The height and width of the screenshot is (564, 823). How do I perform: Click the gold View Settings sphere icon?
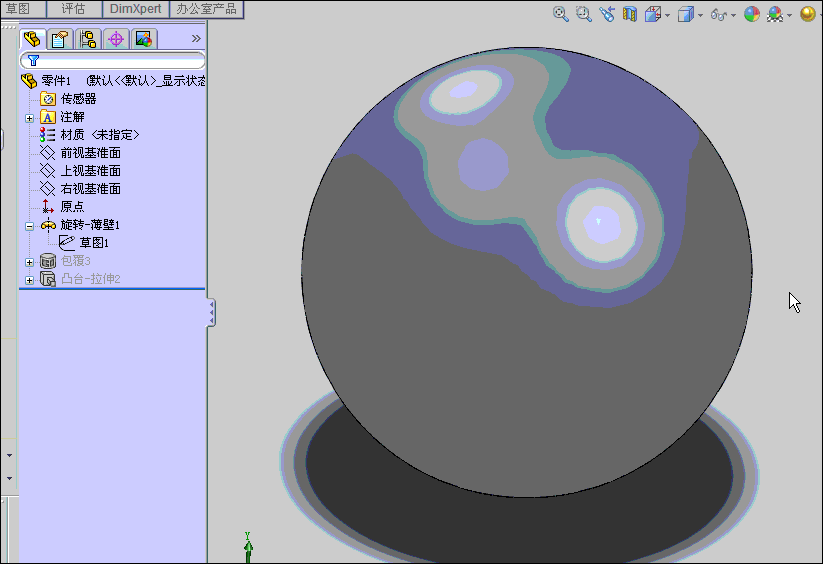807,14
